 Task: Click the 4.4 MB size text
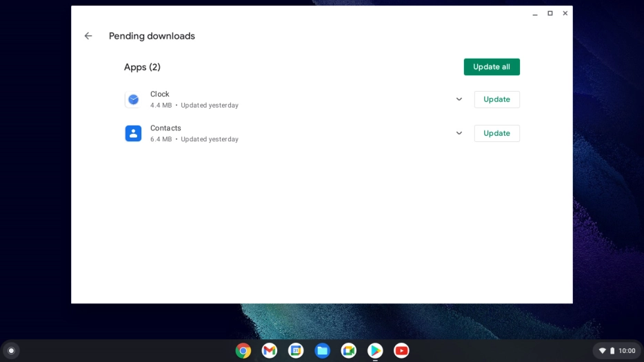(161, 105)
